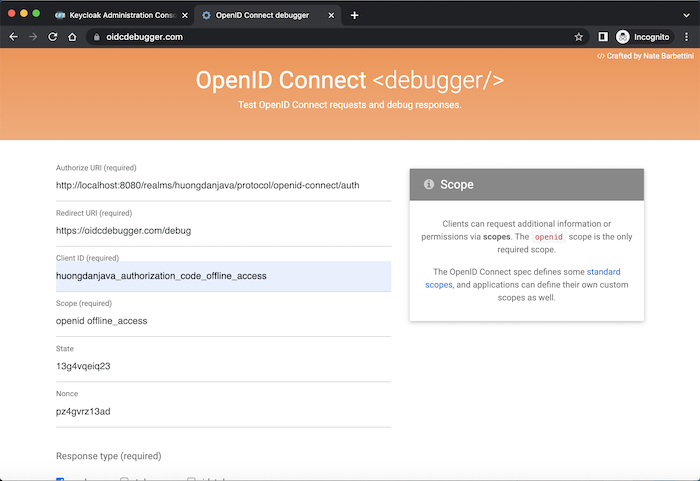Image resolution: width=700 pixels, height=481 pixels.
Task: Click the OpenID debugger tab gear favicon
Action: [206, 15]
